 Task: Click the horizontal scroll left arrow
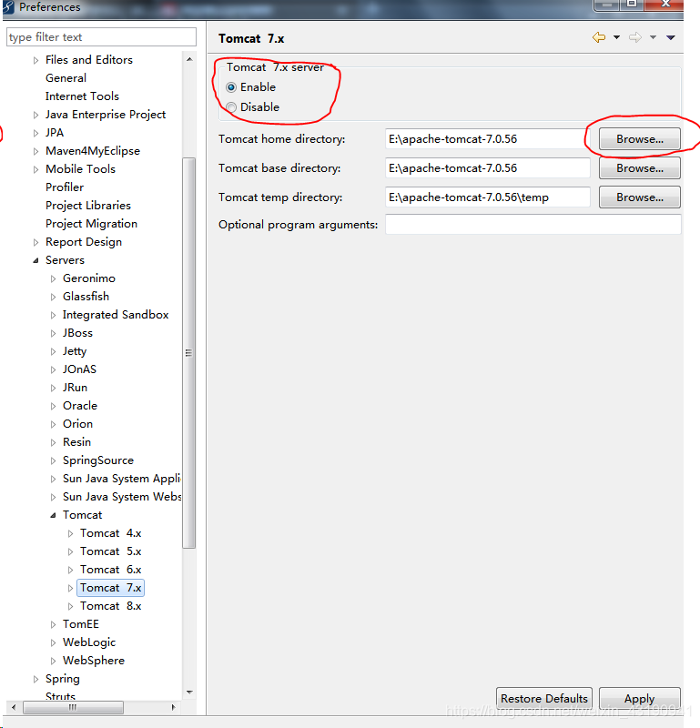pos(14,707)
